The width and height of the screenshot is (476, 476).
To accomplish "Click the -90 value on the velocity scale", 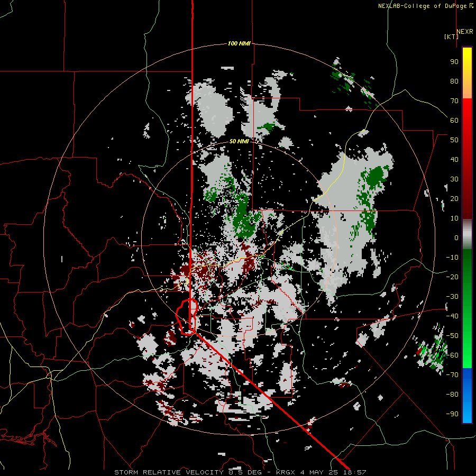I will 452,414.
